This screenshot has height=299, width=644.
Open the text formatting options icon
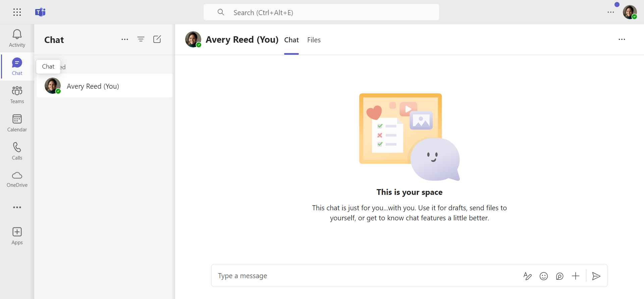[x=527, y=276]
